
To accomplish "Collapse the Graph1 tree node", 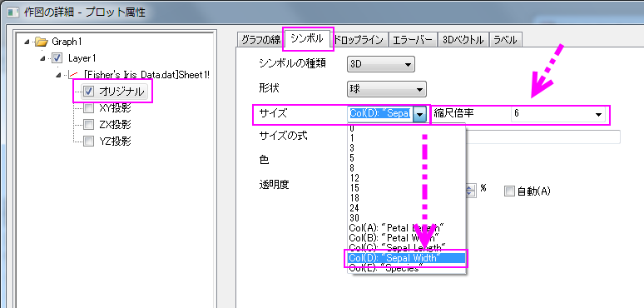I will point(27,42).
